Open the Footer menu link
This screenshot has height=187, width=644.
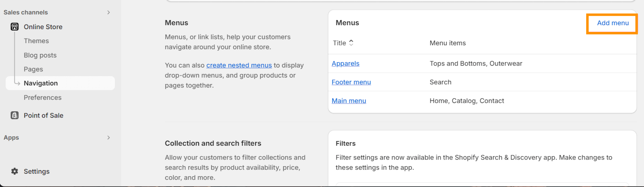(x=351, y=82)
